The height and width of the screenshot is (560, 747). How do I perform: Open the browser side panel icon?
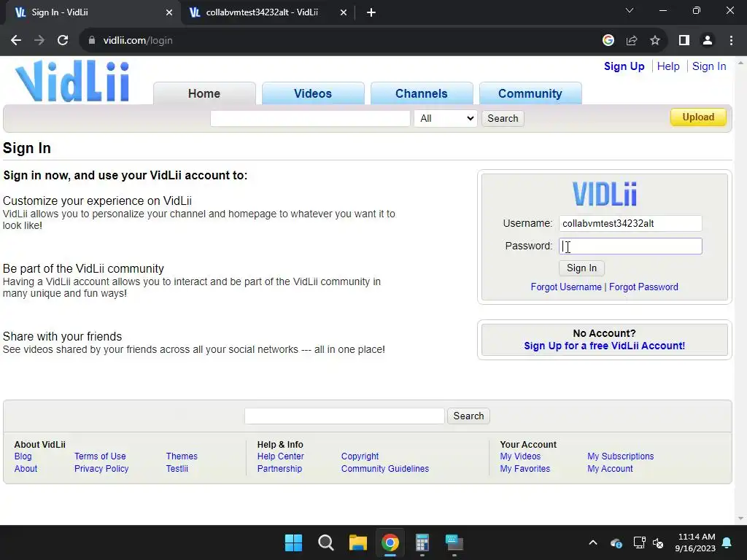coord(684,41)
